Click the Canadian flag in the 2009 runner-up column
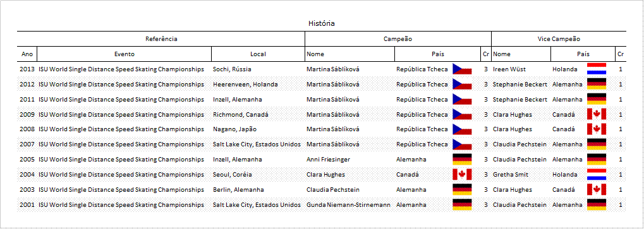 (597, 114)
